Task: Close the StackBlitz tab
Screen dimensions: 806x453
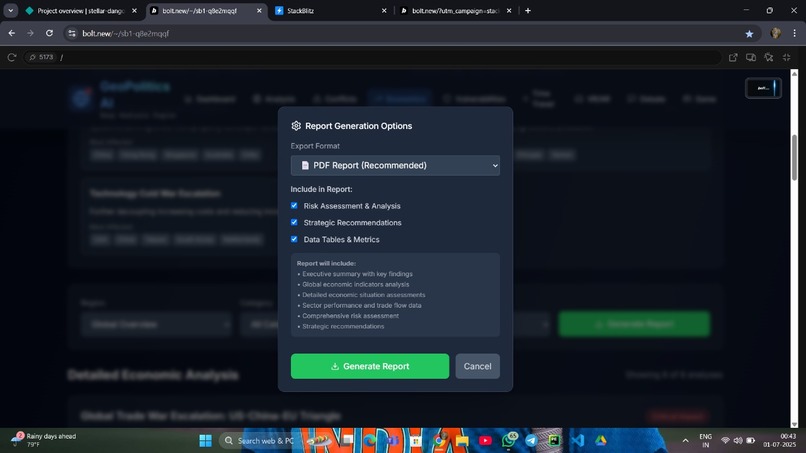Action: (x=384, y=11)
